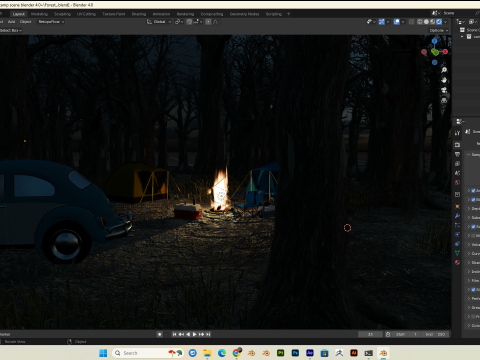Select rendered viewport shading mode
This screenshot has height=360, width=480.
tap(439, 22)
